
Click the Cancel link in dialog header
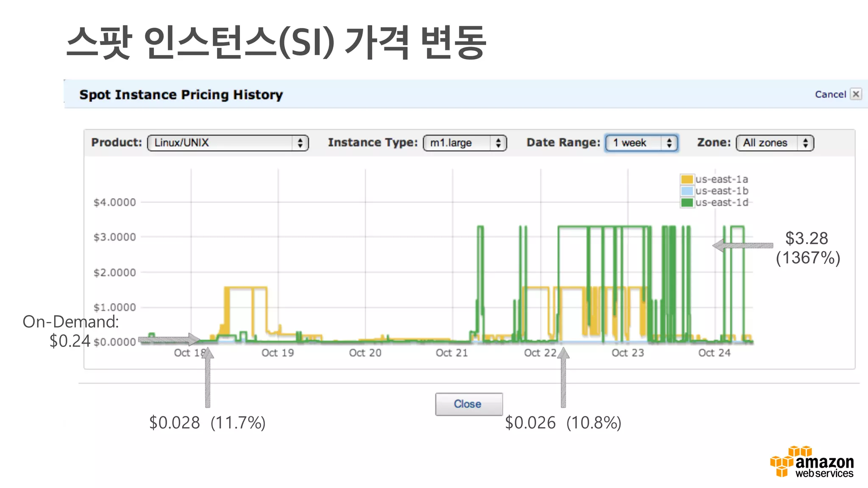(x=830, y=94)
